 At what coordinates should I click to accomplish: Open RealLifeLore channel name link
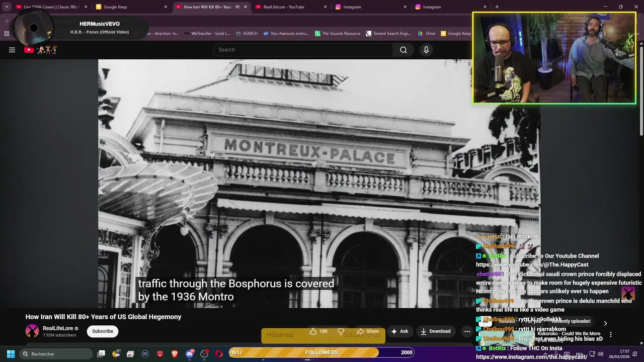coord(58,328)
